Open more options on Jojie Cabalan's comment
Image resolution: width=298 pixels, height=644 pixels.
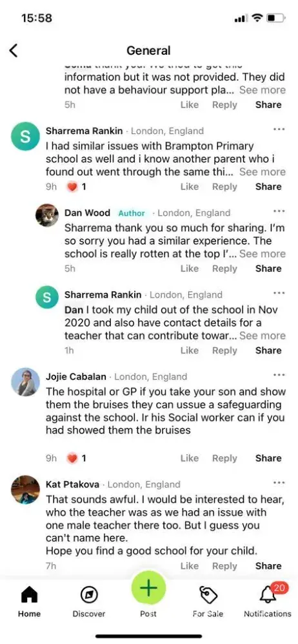point(279,375)
